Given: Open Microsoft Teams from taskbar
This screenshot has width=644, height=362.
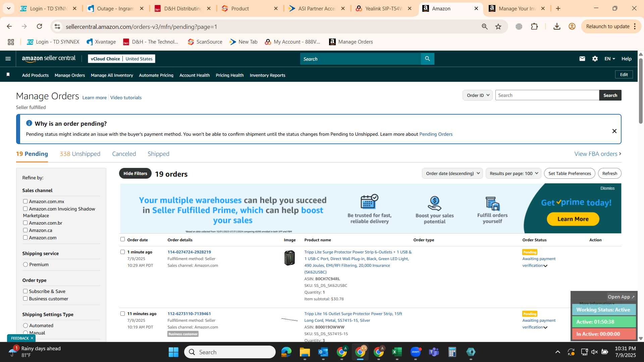Looking at the screenshot, I should [434, 352].
